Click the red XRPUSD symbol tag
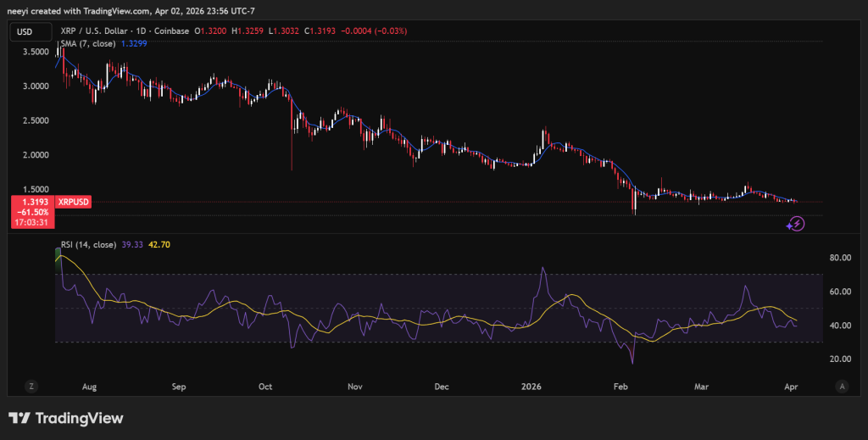 click(73, 202)
